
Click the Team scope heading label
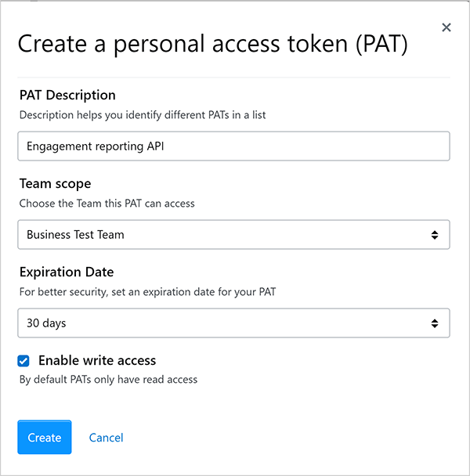pos(55,183)
